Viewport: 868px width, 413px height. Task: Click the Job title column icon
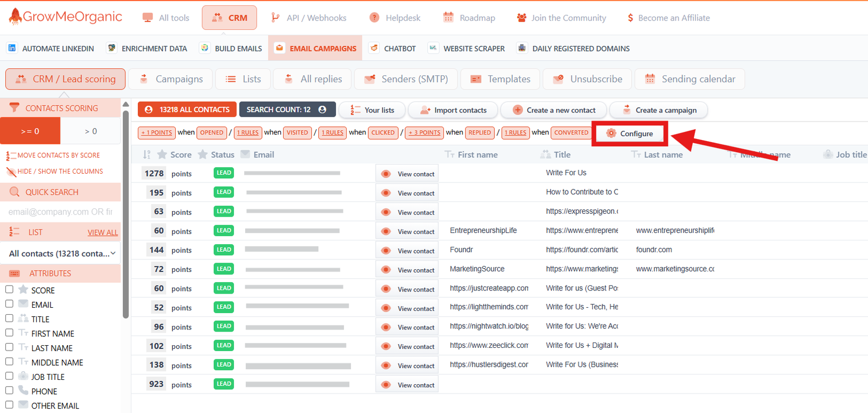click(x=828, y=154)
